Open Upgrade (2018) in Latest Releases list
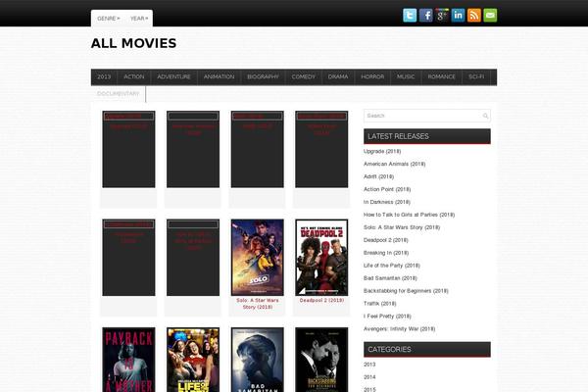Screen dimensions: 588x392 pos(382,152)
